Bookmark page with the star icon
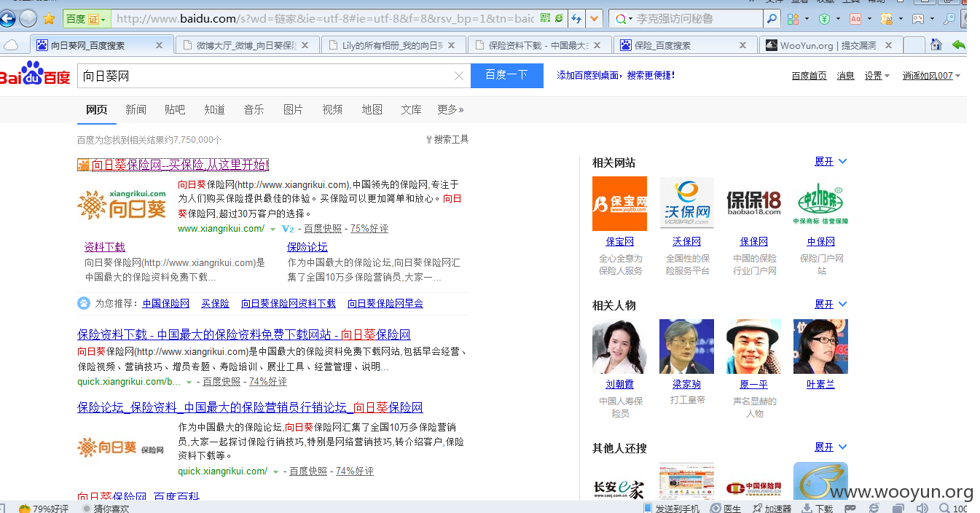The image size is (980, 513). click(49, 18)
